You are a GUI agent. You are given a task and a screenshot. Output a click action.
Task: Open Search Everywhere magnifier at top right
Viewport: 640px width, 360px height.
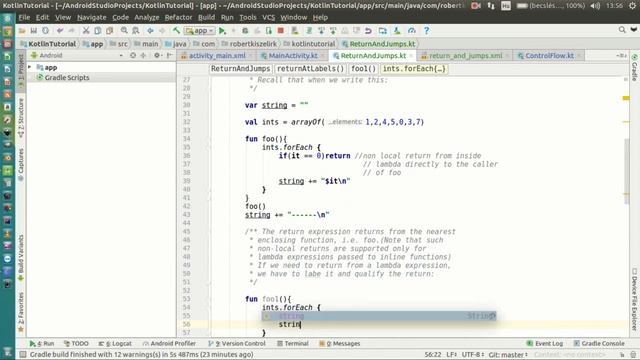(x=622, y=30)
